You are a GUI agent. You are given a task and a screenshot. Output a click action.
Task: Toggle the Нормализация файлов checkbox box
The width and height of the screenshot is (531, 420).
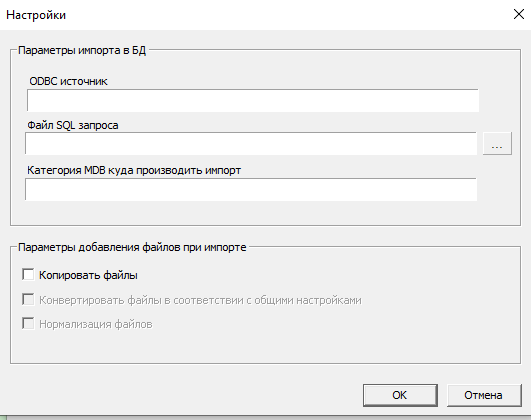tap(28, 323)
